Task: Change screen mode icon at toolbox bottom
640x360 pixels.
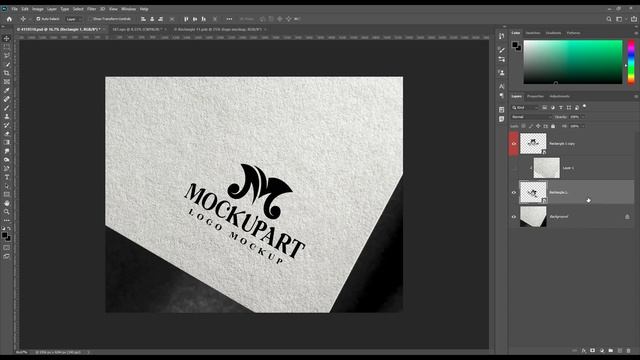Action: tap(7, 256)
